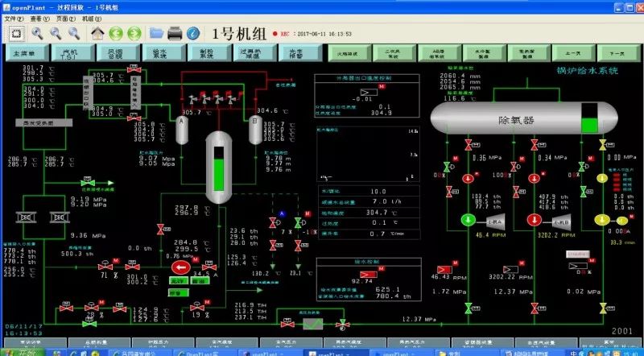Open the 文件(F) menu
Viewport: 644px width, 356px height.
pos(14,16)
